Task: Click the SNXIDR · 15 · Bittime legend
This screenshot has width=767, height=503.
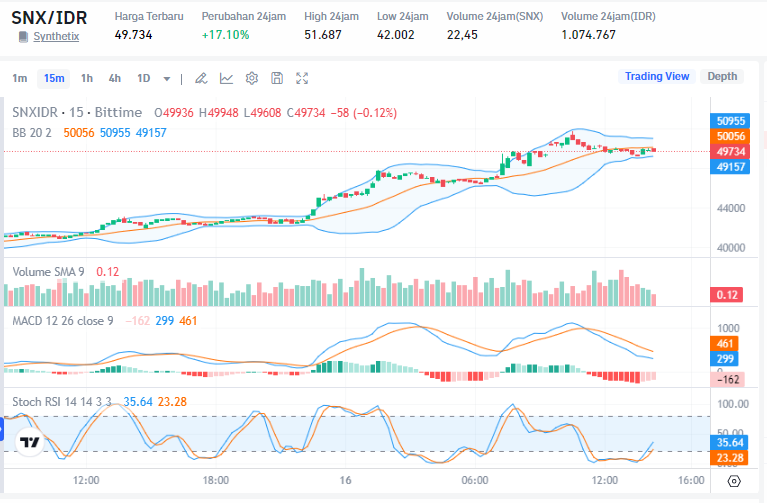Action: point(77,113)
